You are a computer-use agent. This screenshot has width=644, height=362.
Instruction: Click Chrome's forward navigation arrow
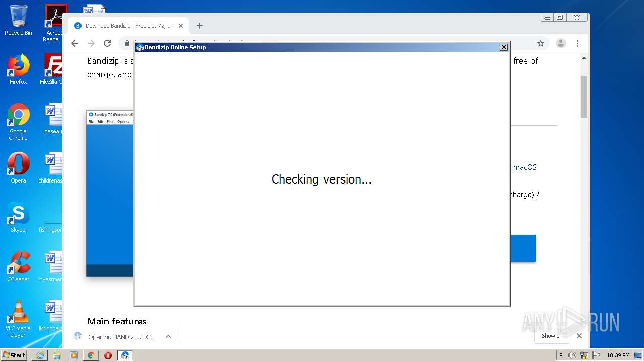click(x=91, y=43)
